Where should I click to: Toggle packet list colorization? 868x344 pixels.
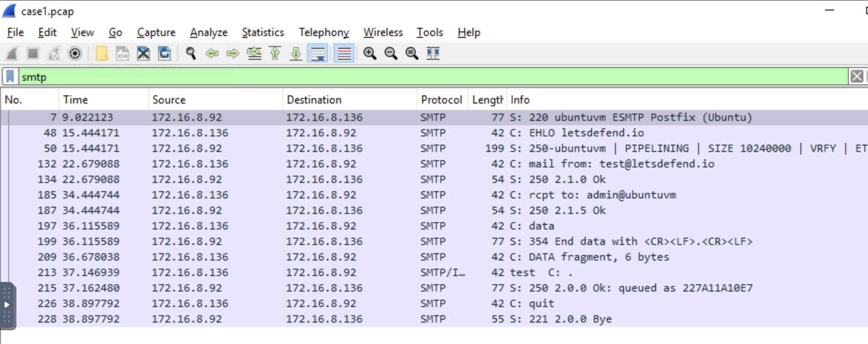344,53
